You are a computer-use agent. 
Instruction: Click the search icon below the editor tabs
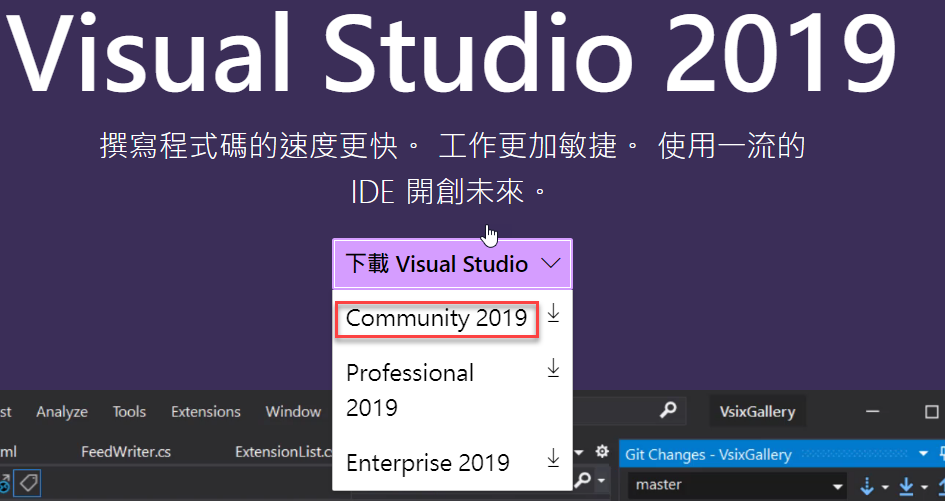point(582,481)
